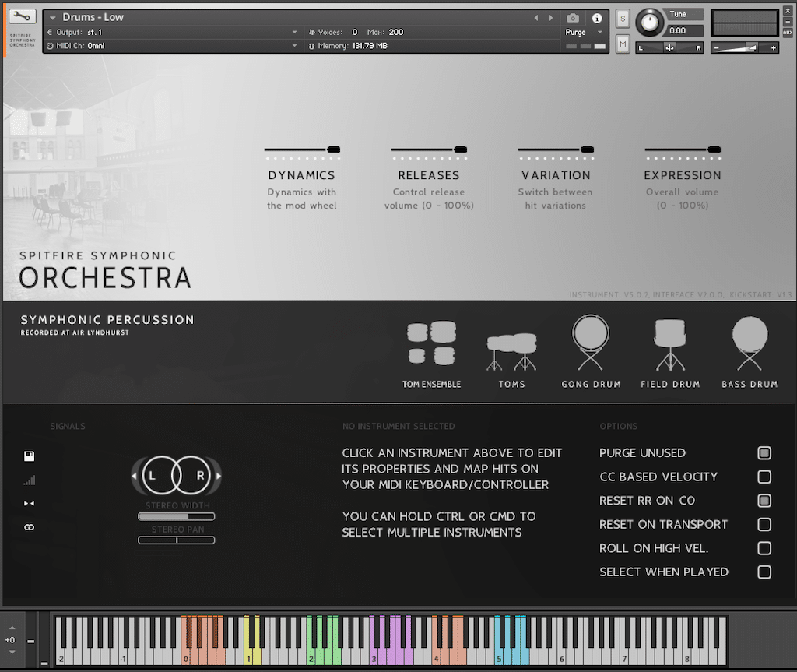Screen dimensions: 797x672
Task: Click the Dynamics slider
Action: coord(302,150)
